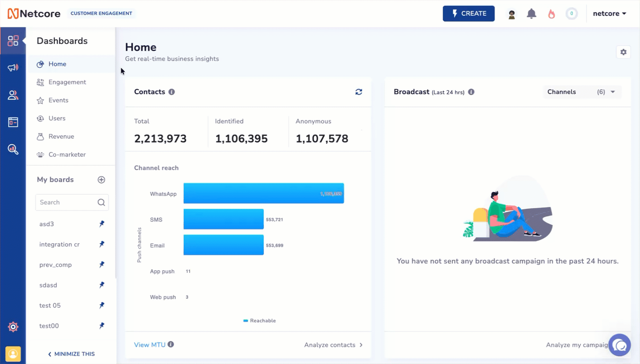Expand the netcore account dropdown
Image resolution: width=640 pixels, height=364 pixels.
[x=609, y=13]
